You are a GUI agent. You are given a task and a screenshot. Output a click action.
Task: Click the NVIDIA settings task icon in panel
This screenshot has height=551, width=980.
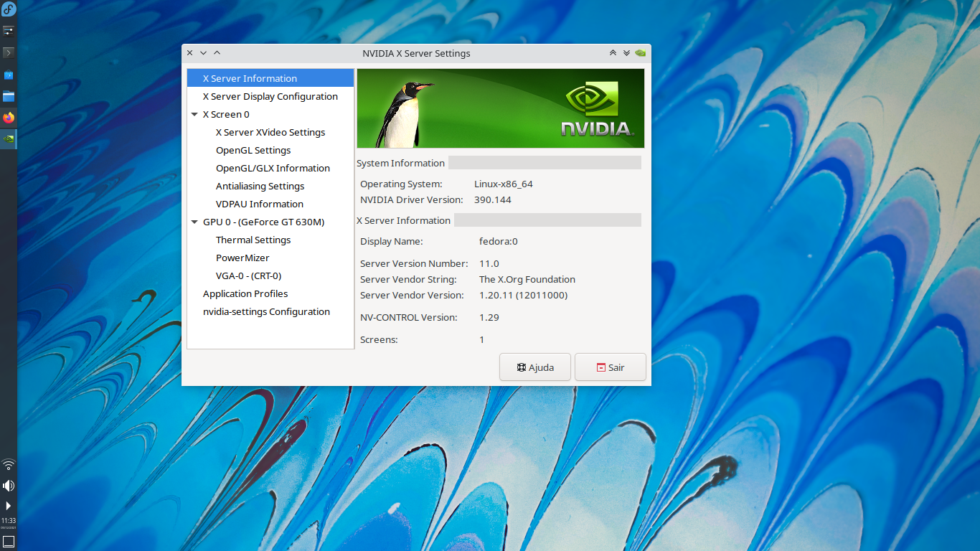pyautogui.click(x=9, y=139)
